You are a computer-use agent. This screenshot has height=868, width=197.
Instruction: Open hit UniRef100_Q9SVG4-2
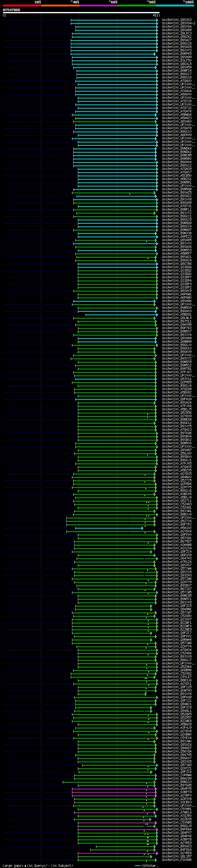(179, 23)
